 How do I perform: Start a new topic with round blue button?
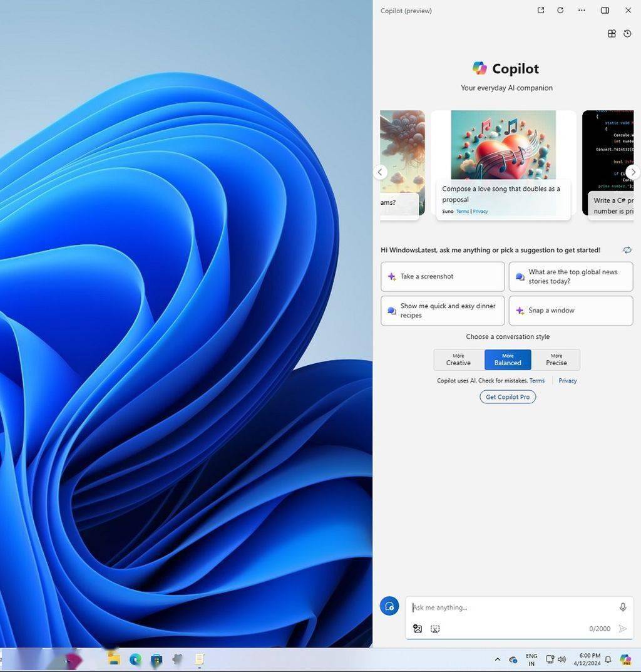click(x=389, y=606)
